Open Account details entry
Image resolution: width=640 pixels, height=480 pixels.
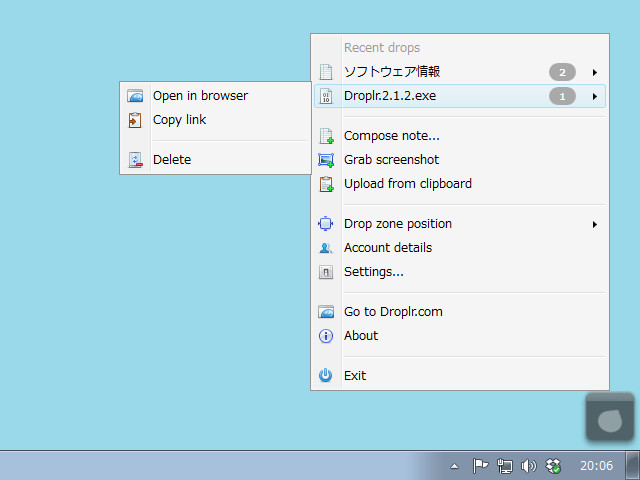[x=460, y=248]
